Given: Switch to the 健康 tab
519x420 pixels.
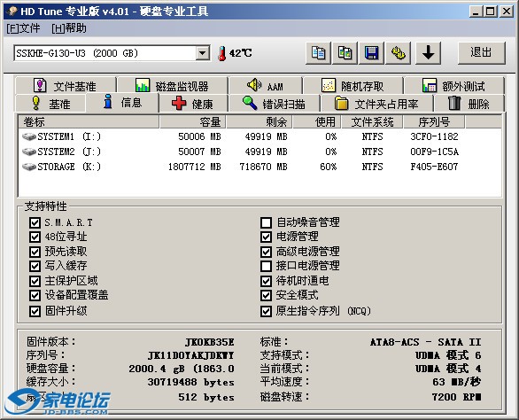Looking at the screenshot, I should point(193,104).
